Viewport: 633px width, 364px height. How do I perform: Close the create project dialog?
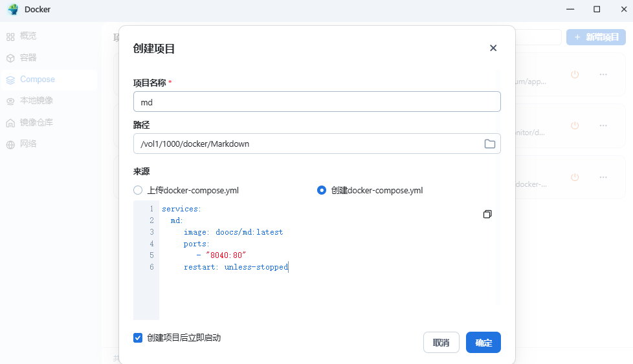[x=493, y=48]
